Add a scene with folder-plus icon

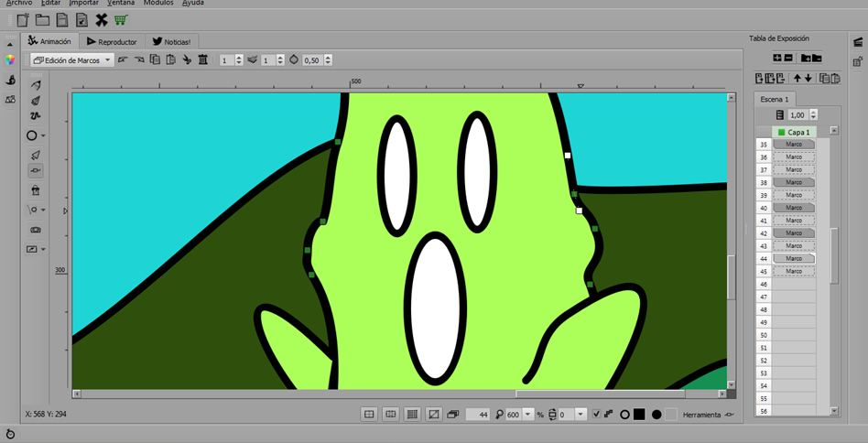(806, 58)
